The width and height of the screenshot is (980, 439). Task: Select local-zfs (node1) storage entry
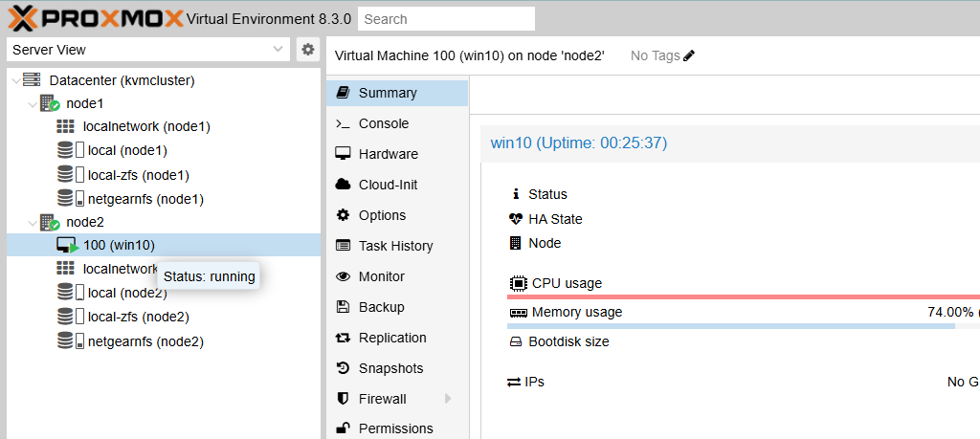point(138,175)
